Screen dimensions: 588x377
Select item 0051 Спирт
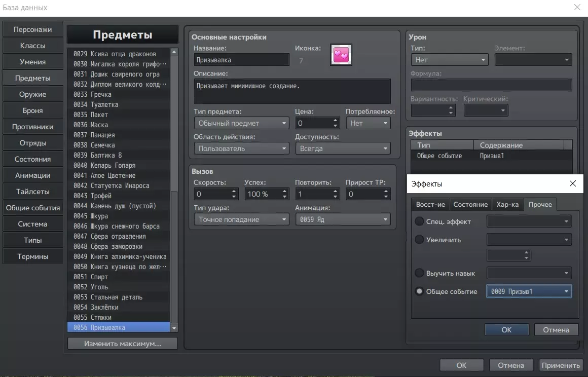(x=119, y=277)
